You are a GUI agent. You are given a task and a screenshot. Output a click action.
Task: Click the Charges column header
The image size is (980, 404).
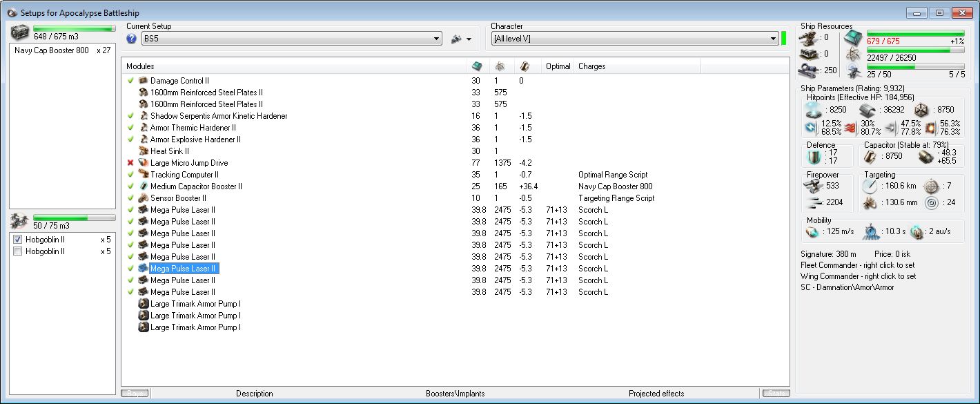637,66
